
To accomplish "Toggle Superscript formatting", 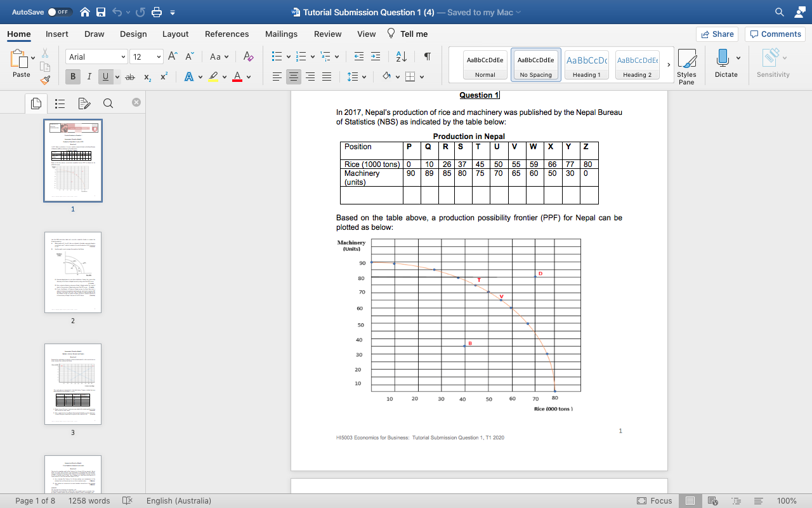I will click(164, 77).
